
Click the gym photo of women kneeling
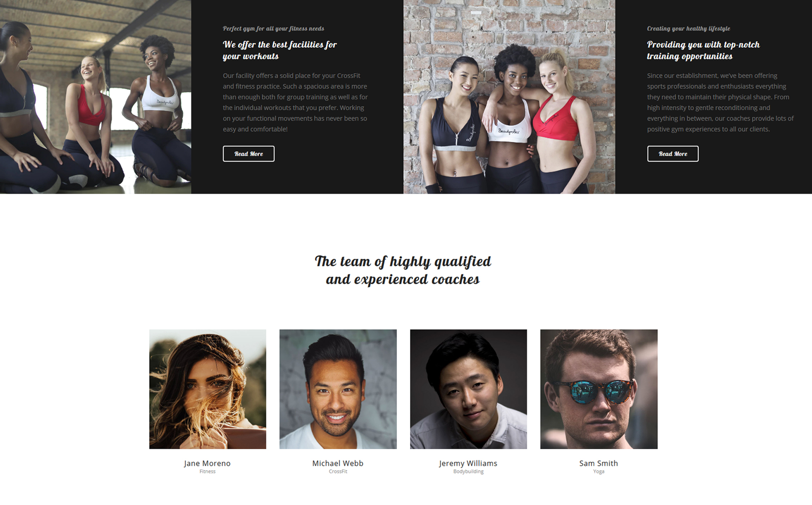point(96,97)
